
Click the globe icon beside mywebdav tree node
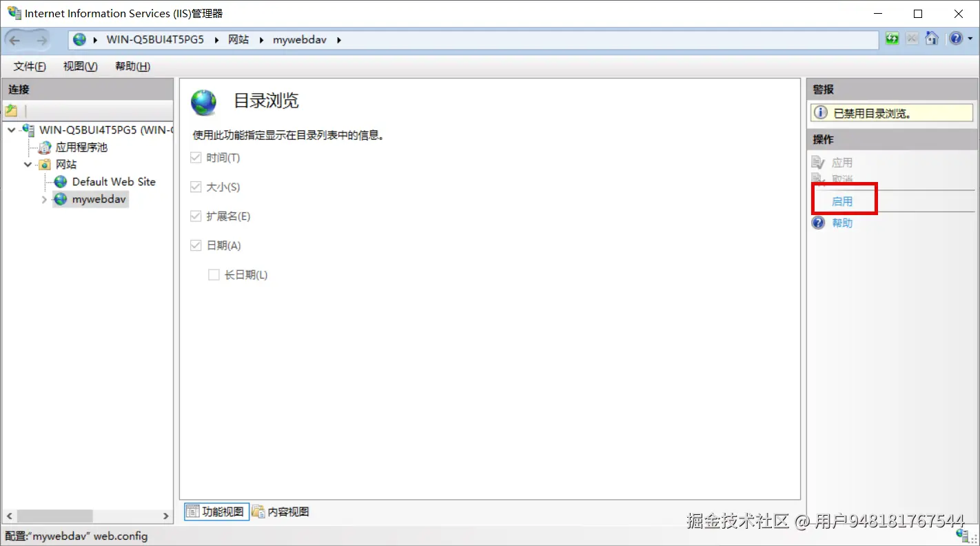(x=61, y=199)
